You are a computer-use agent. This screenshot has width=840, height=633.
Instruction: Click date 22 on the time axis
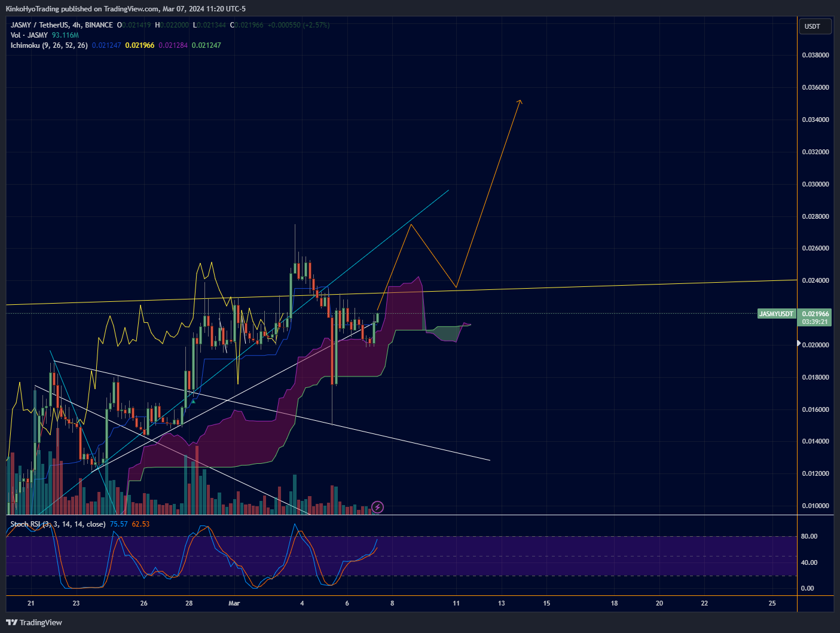704,603
